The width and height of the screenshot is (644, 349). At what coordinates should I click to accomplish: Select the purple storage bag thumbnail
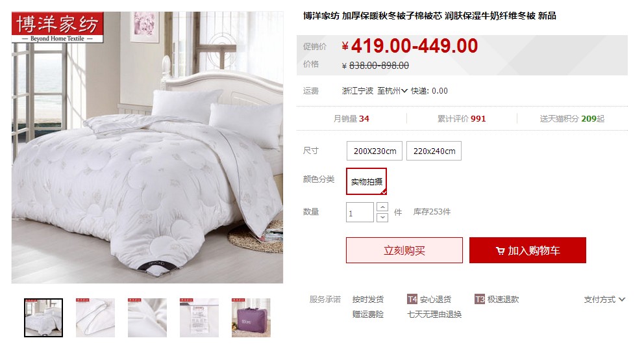(x=251, y=318)
